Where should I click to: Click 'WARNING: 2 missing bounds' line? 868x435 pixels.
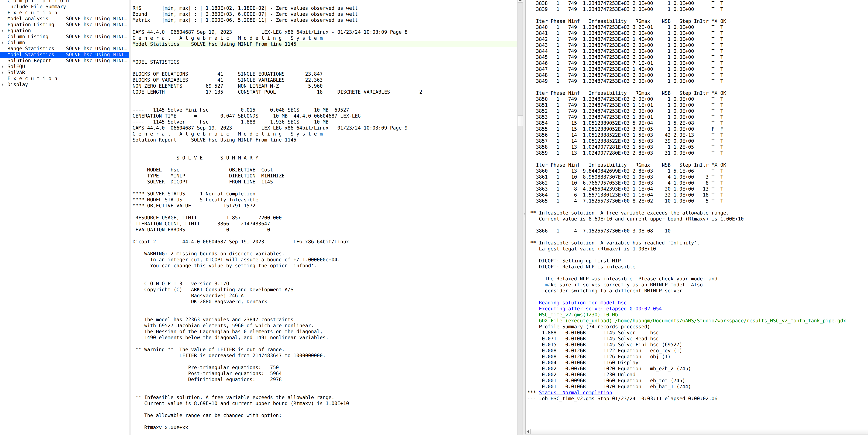(x=208, y=254)
